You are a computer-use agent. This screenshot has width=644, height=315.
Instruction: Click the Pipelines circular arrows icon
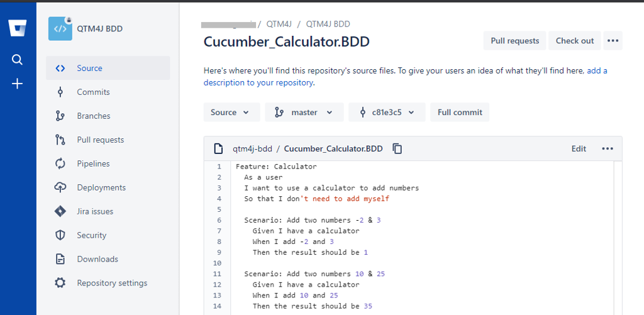coord(60,163)
